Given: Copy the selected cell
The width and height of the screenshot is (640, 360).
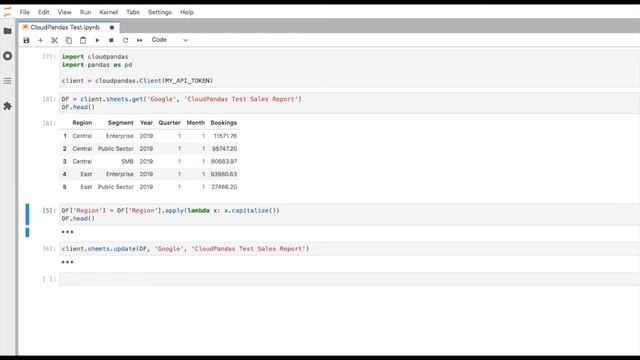Looking at the screenshot, I should (69, 40).
